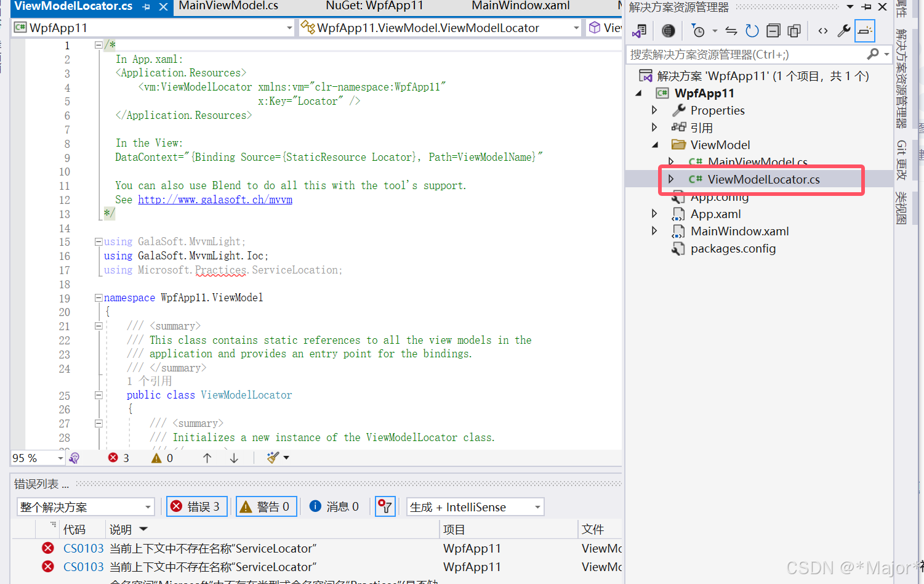
Task: Switch to the MainViewModel.cs tab
Action: click(228, 6)
